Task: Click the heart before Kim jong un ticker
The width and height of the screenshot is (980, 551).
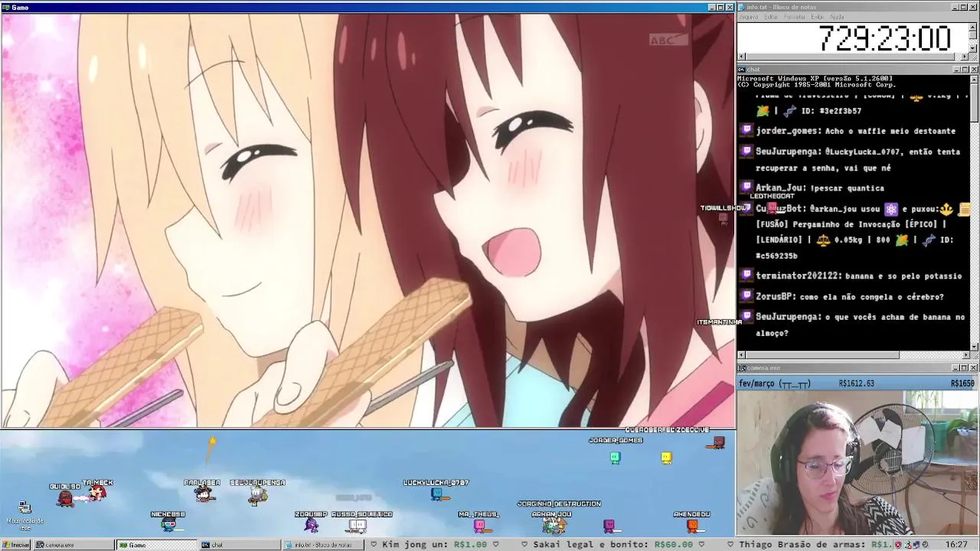Action: pyautogui.click(x=374, y=545)
